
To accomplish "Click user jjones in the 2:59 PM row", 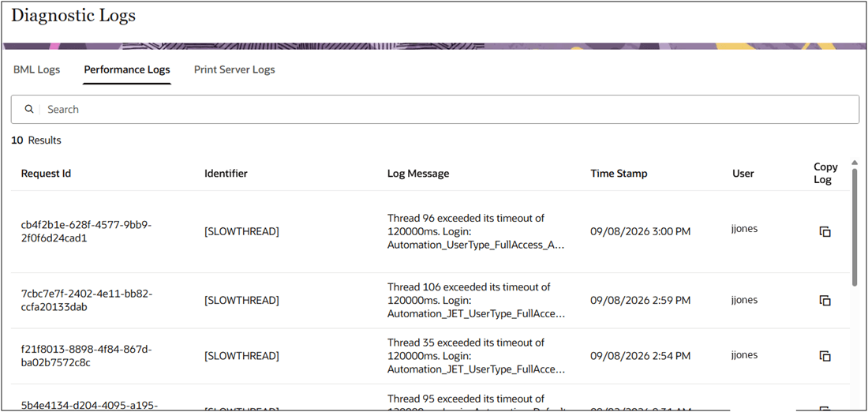I will [745, 300].
